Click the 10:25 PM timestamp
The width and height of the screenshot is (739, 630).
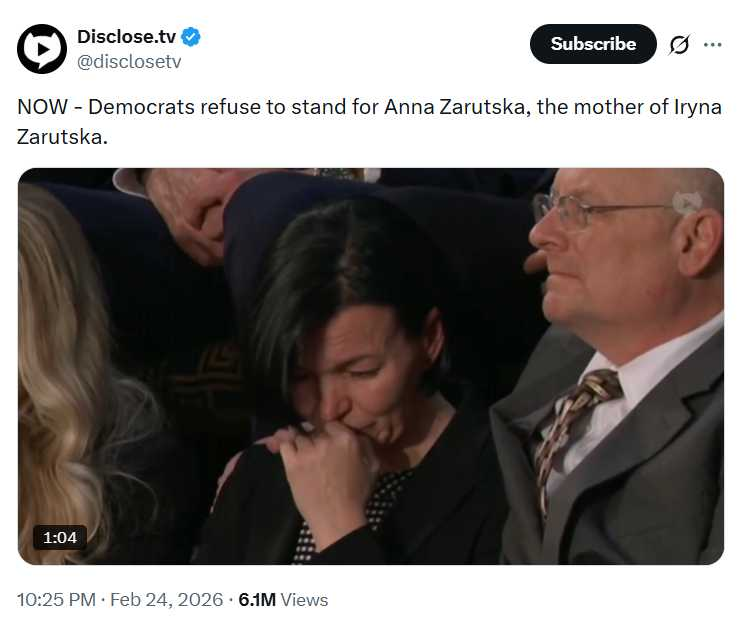56,600
